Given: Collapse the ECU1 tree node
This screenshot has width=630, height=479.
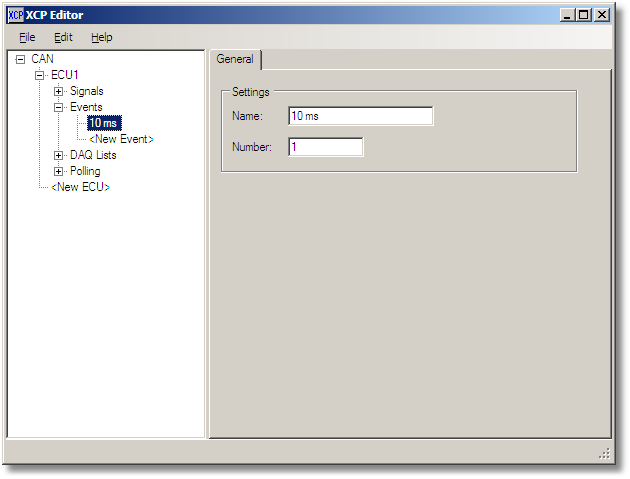Looking at the screenshot, I should 39,76.
